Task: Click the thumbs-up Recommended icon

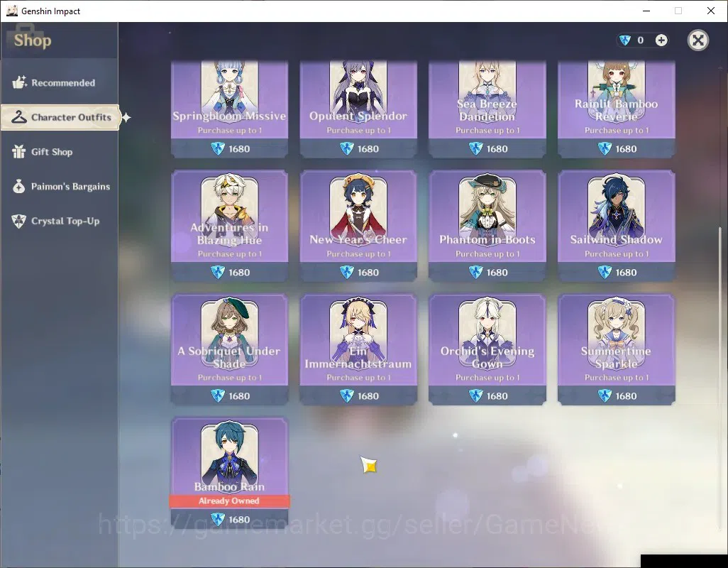Action: 19,82
